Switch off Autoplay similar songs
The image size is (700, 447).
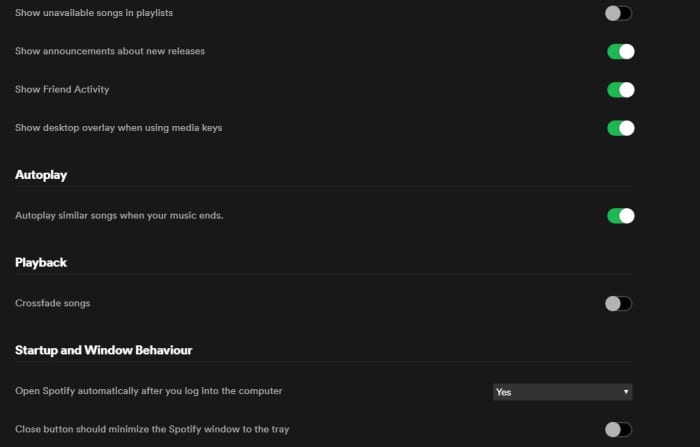620,215
